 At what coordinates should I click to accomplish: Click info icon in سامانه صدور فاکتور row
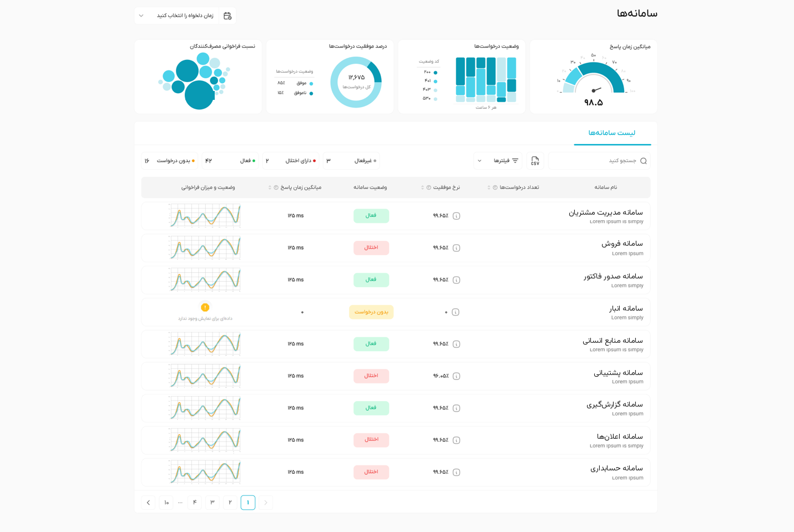456,280
